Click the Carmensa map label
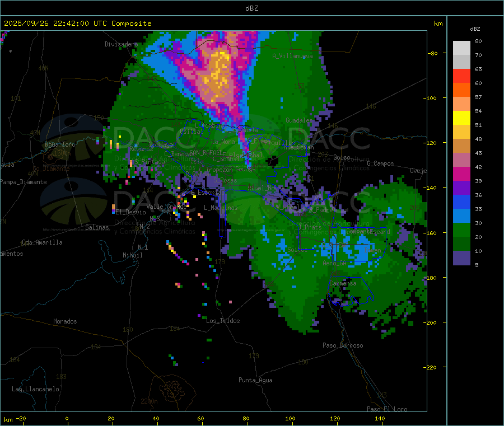Image resolution: width=504 pixels, height=426 pixels. click(x=343, y=283)
